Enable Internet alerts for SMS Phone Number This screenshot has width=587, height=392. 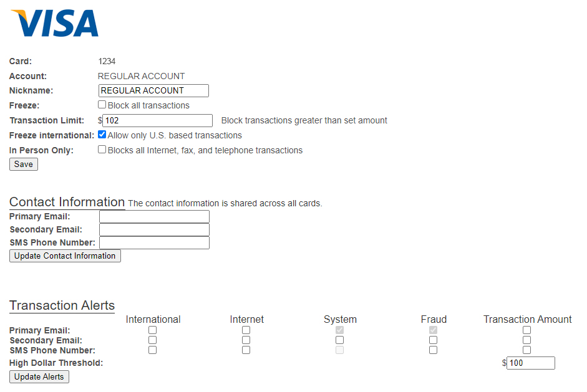click(x=246, y=350)
